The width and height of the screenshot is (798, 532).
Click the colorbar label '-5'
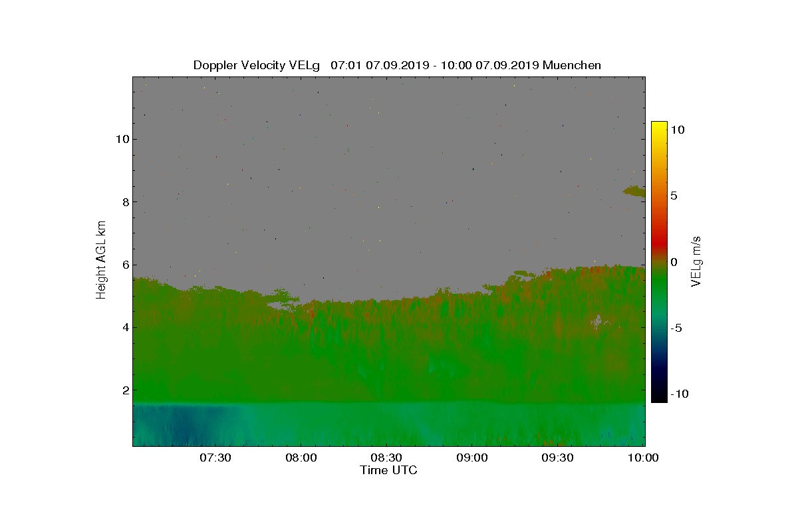(x=676, y=328)
